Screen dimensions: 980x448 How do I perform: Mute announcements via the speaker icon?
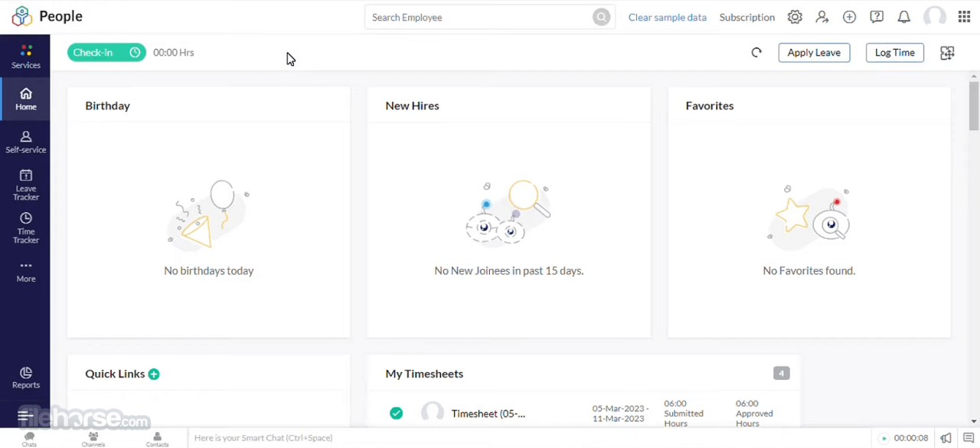click(x=946, y=438)
